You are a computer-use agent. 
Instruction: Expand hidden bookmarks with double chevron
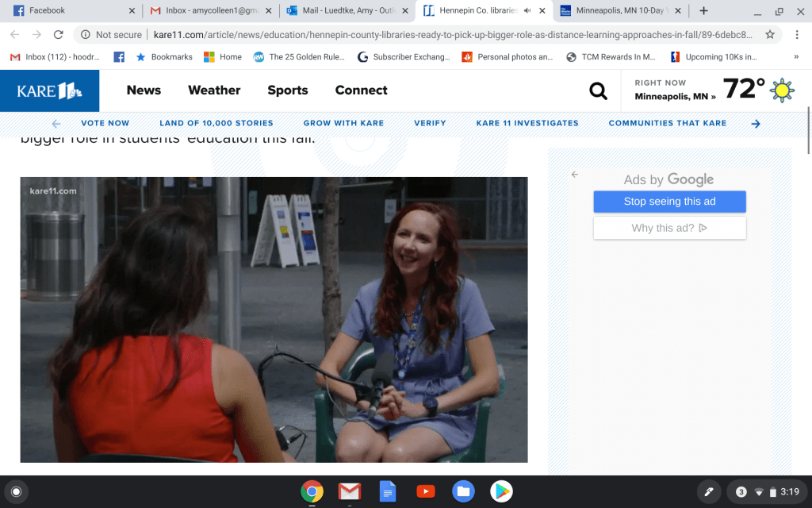[796, 57]
